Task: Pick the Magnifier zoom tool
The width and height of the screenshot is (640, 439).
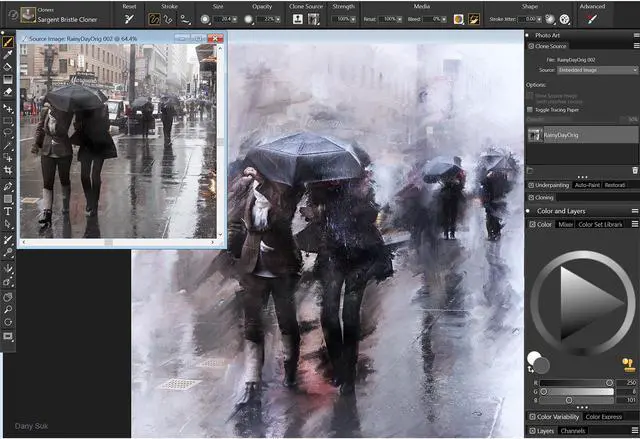Action: (x=8, y=309)
